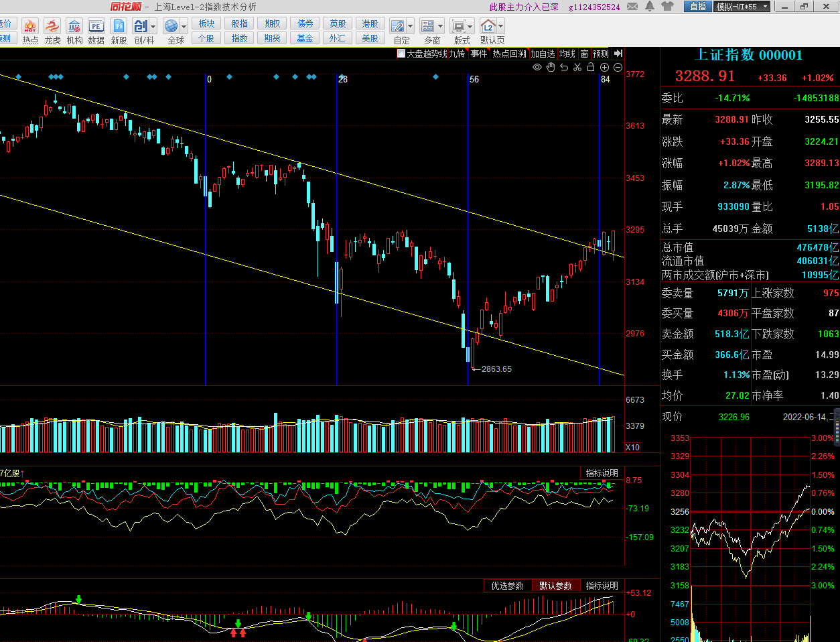Open the 默认页 L2 home icon

click(x=488, y=26)
